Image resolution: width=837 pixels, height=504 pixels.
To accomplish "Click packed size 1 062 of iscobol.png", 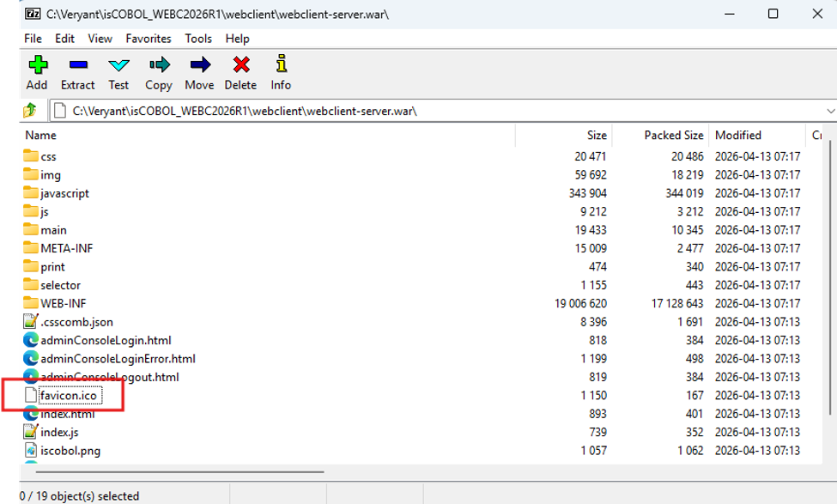I will [690, 450].
